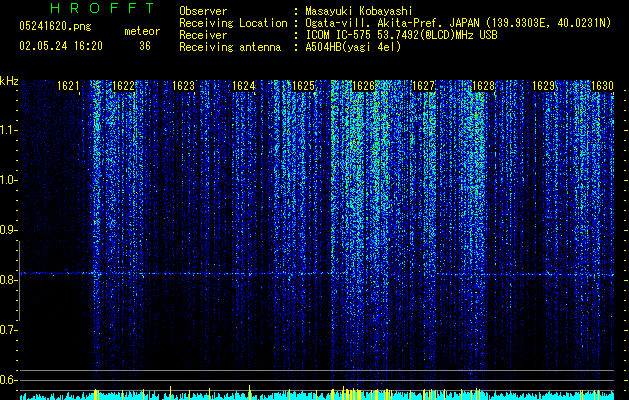Click the 1626 time marker
629x400 pixels.
coord(363,86)
